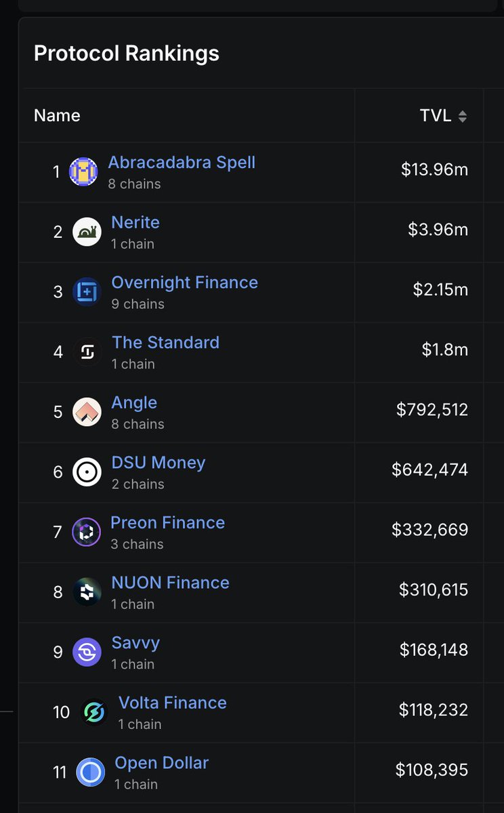Open the Open Dollar protocol link
Viewport: 504px width, 813px height.
click(162, 763)
